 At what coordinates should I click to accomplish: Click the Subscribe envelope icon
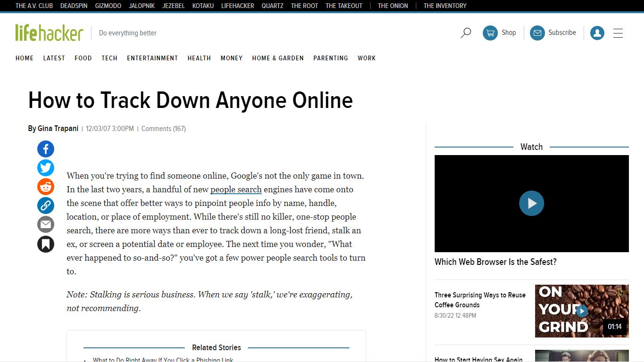[537, 33]
